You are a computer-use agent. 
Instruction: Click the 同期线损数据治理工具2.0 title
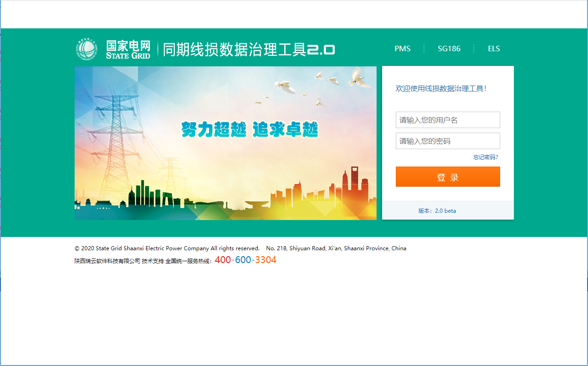249,49
